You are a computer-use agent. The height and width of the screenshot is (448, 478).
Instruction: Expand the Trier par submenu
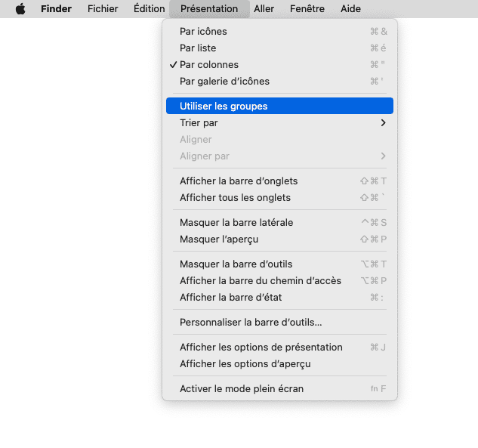pyautogui.click(x=279, y=122)
